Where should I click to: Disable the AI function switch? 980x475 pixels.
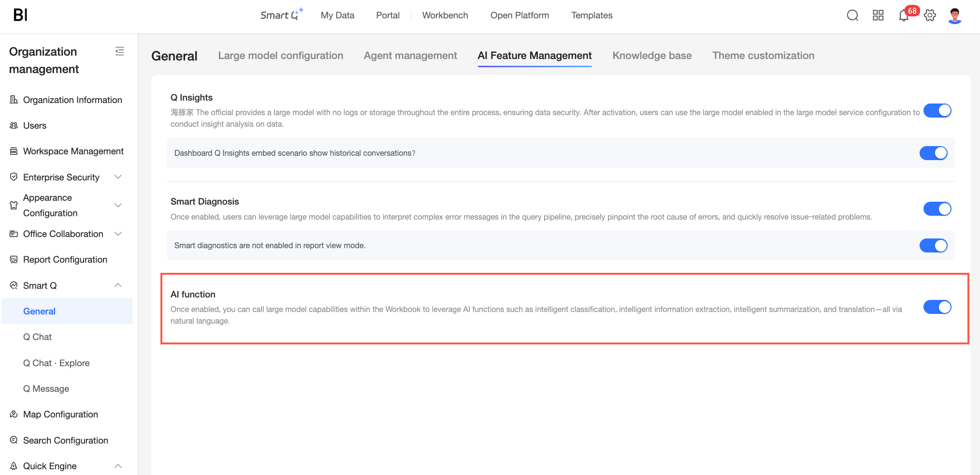[x=937, y=307]
